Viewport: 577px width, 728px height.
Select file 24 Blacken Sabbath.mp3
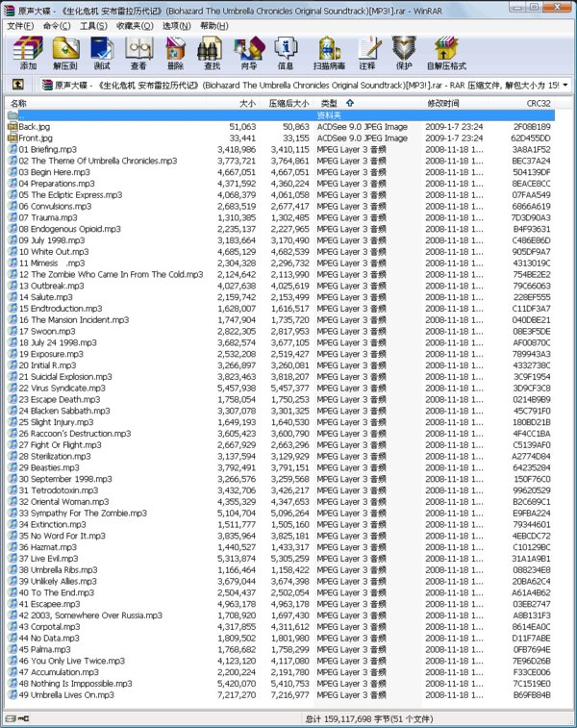pos(64,411)
